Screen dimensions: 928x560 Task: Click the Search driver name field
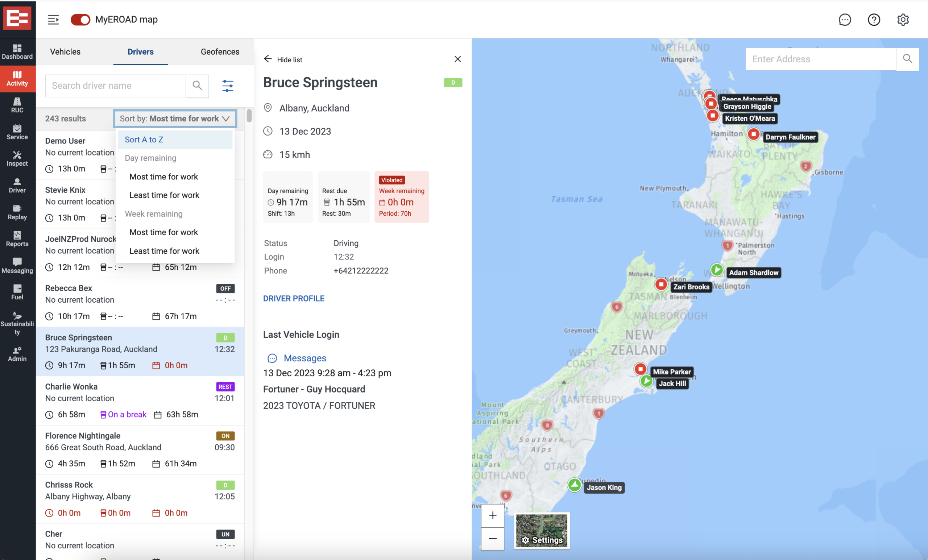click(x=116, y=86)
